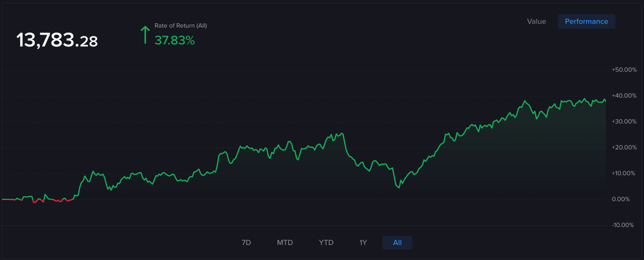Click the 0.00% axis label
The height and width of the screenshot is (260, 644).
(621, 199)
